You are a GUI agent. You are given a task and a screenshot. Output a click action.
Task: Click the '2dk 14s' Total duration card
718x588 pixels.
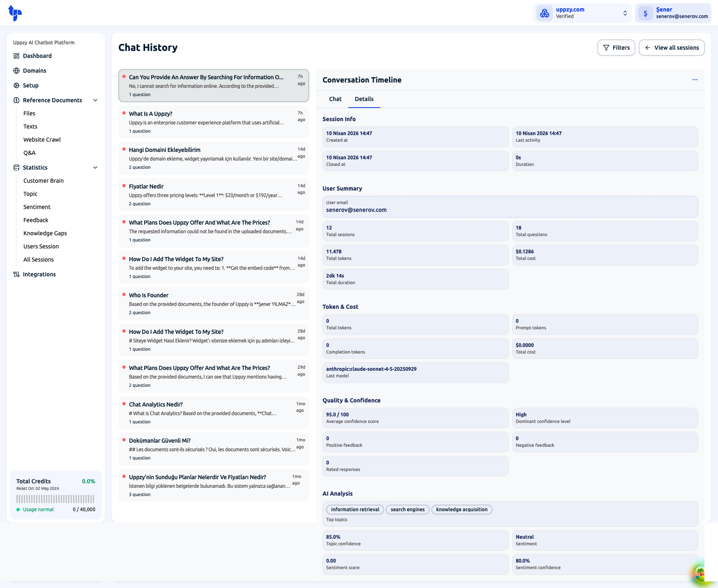(415, 279)
